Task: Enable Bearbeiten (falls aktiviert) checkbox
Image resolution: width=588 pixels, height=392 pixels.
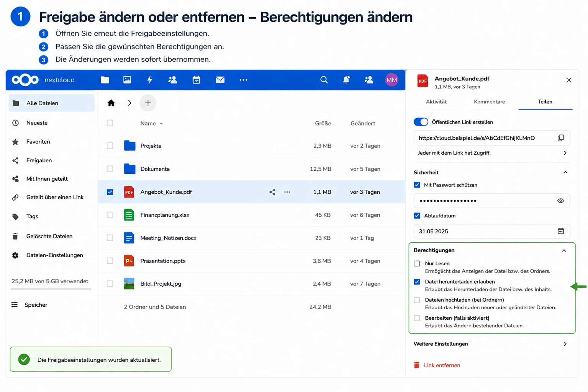Action: tap(417, 318)
